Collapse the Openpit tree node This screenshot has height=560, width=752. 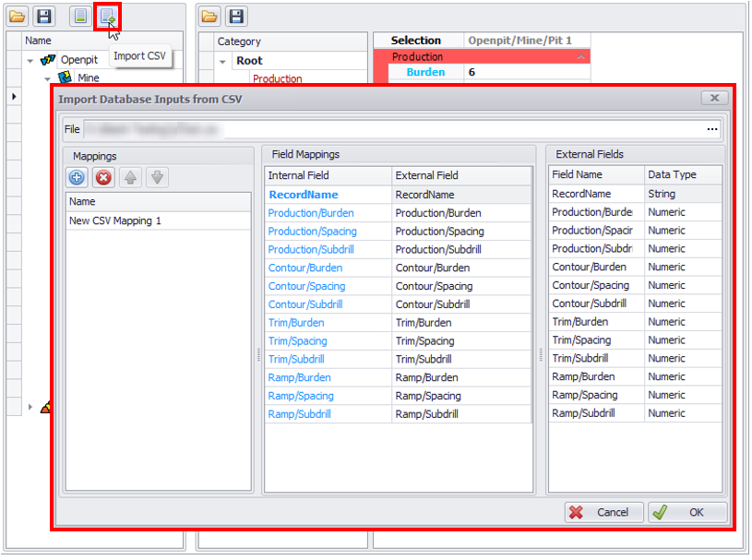point(30,61)
